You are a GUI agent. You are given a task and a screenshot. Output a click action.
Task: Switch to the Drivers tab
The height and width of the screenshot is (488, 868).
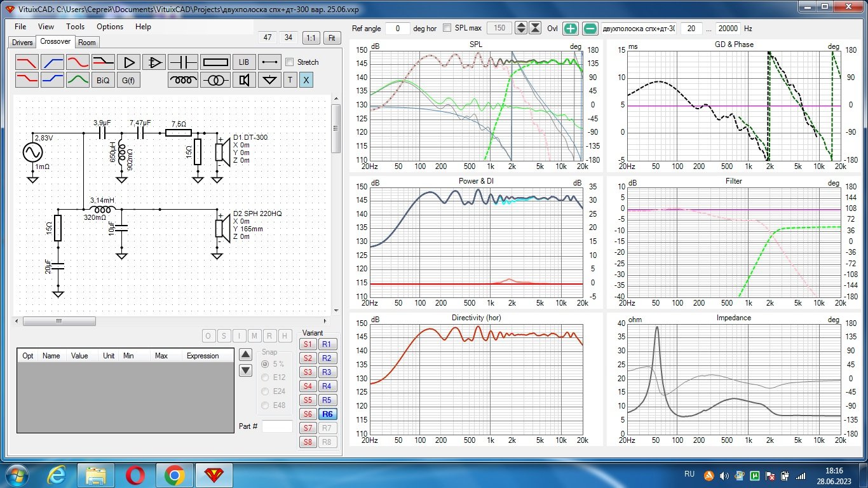(22, 43)
